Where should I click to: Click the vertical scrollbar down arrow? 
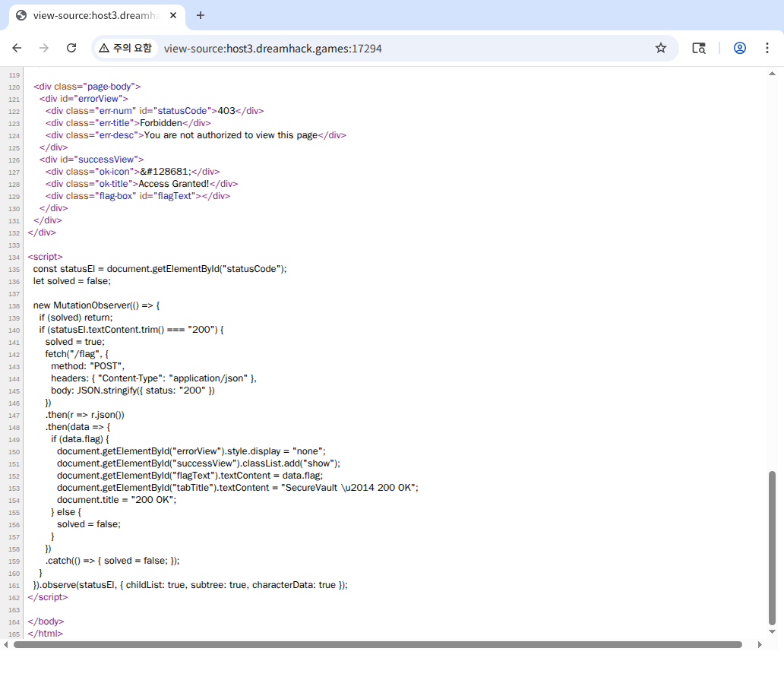[772, 631]
